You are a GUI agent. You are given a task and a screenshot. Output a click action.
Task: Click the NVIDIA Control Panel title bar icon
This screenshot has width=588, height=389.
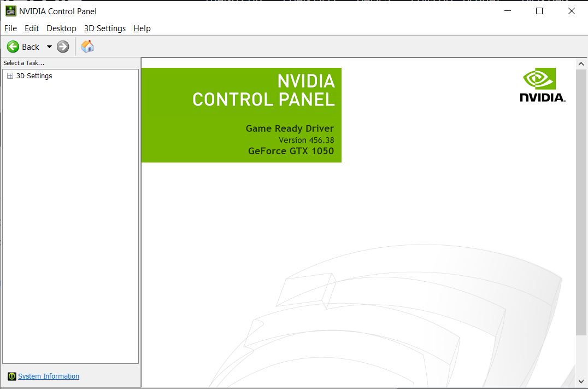tap(11, 11)
